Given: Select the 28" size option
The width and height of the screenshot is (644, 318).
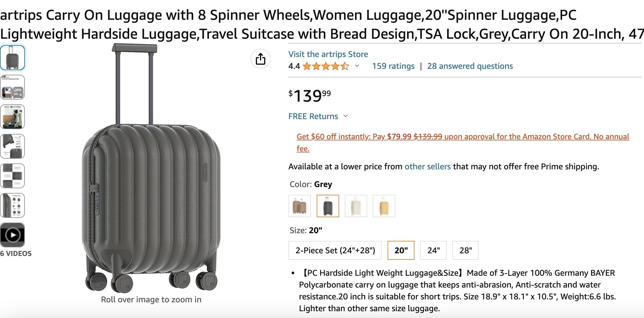Looking at the screenshot, I should tap(465, 250).
